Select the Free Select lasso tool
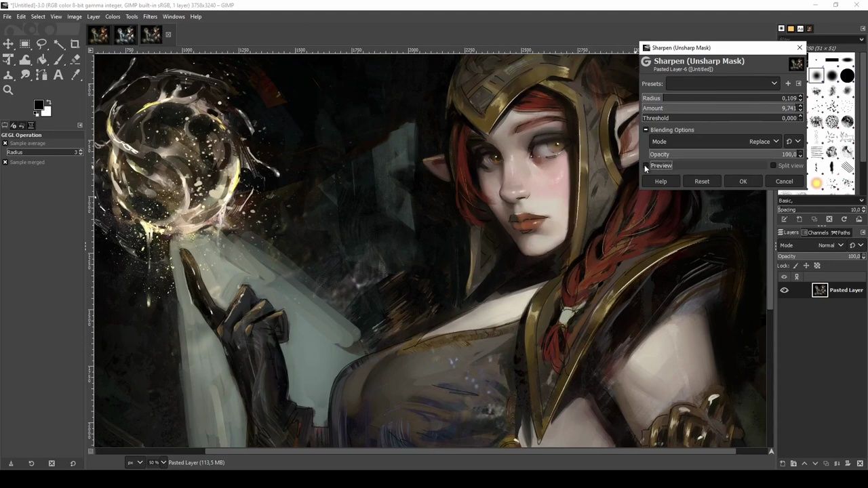Image resolution: width=868 pixels, height=488 pixels. (41, 43)
